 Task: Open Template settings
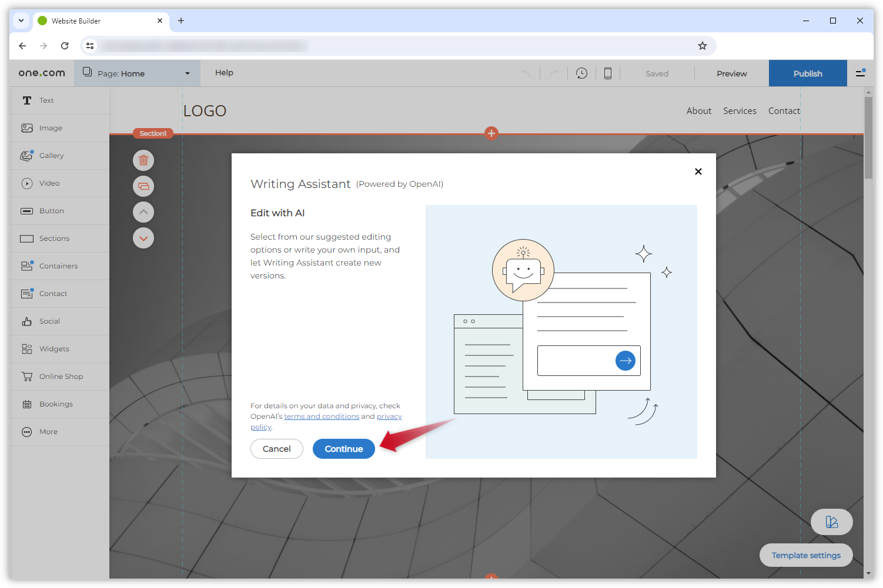(x=805, y=555)
